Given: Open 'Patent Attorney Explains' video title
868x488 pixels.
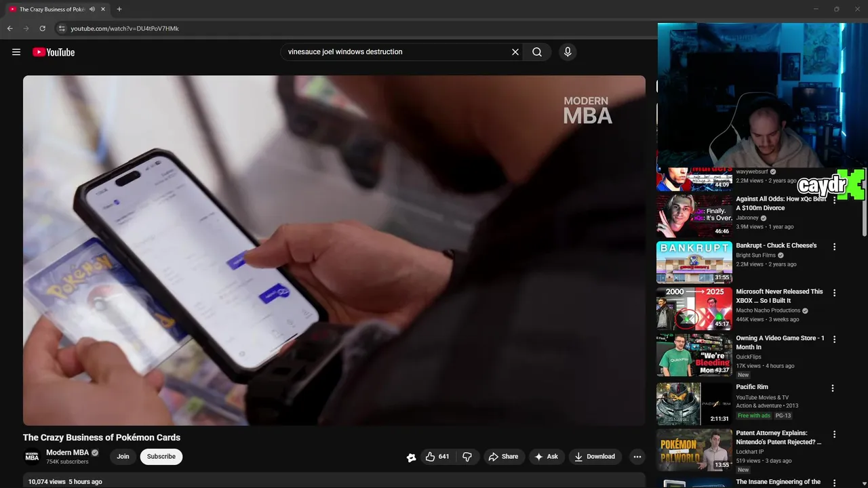Looking at the screenshot, I should 778,437.
